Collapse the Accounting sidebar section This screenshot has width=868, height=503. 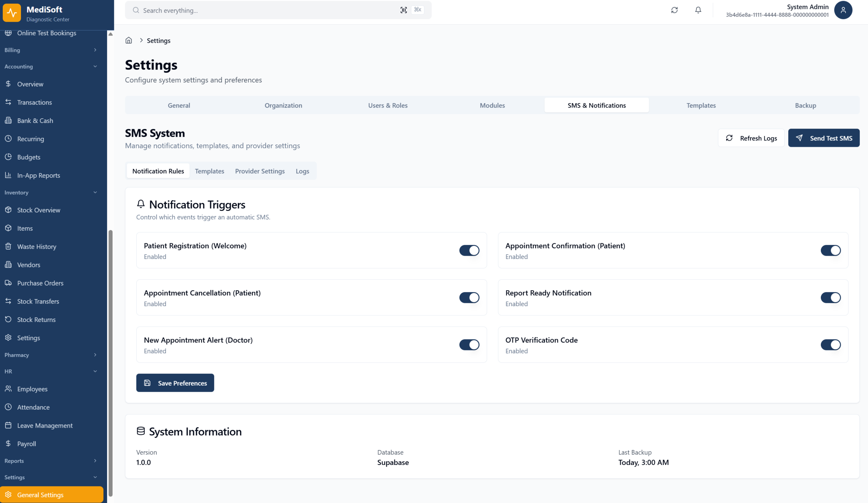[x=51, y=66]
